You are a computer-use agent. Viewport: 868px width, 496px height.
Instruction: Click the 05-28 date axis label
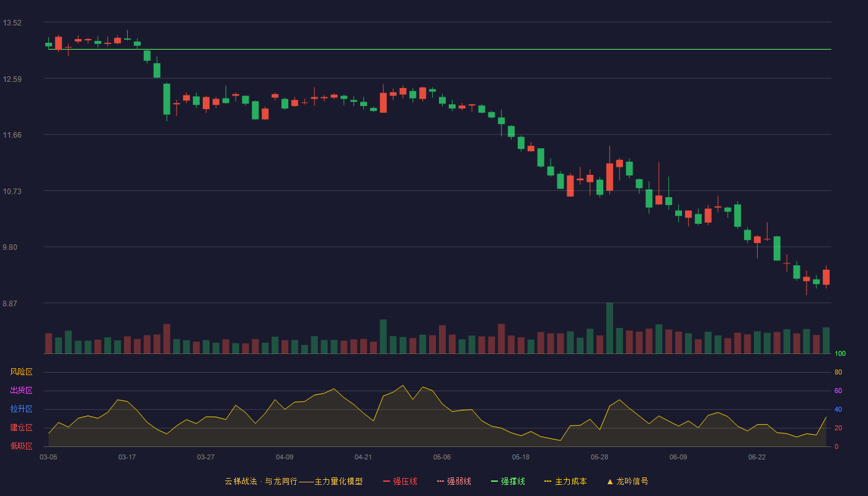point(600,457)
